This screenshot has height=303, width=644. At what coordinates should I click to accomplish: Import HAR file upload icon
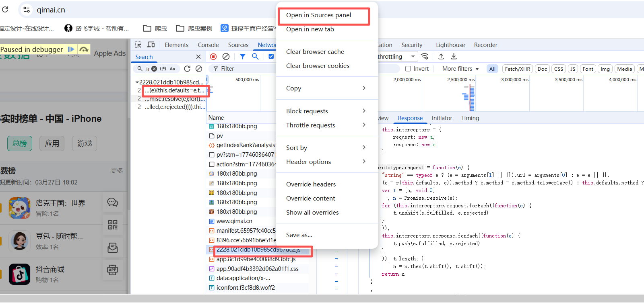tap(441, 56)
